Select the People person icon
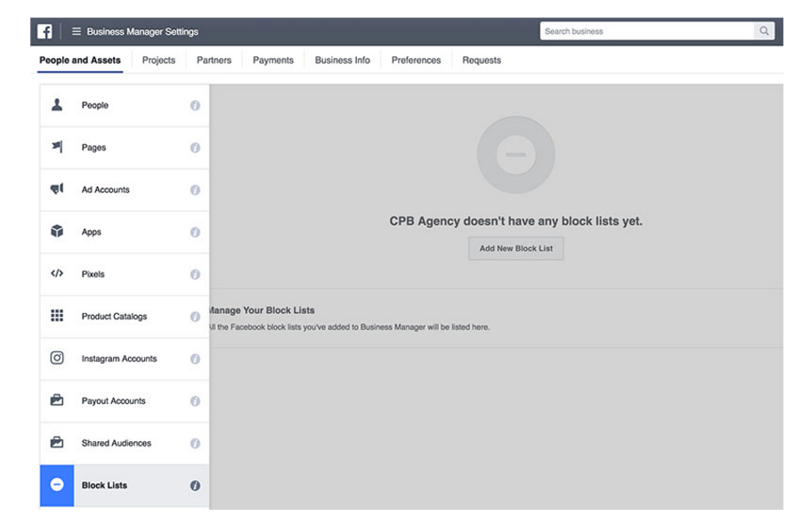This screenshot has height=532, width=810. 57,105
